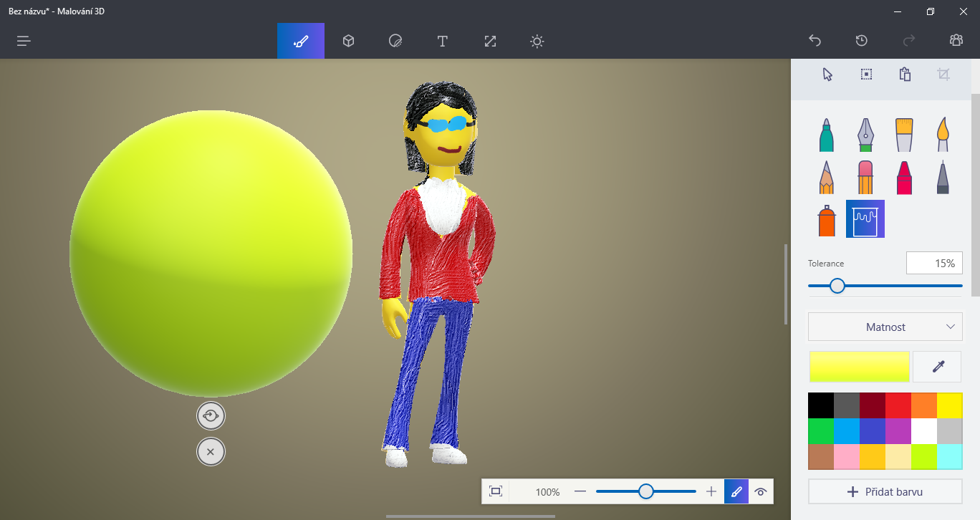Pick the dark gray color swatch
The image size is (980, 520).
click(847, 405)
